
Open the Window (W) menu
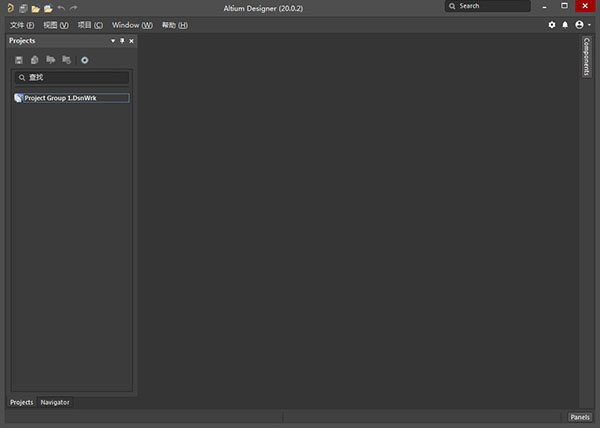coord(132,24)
